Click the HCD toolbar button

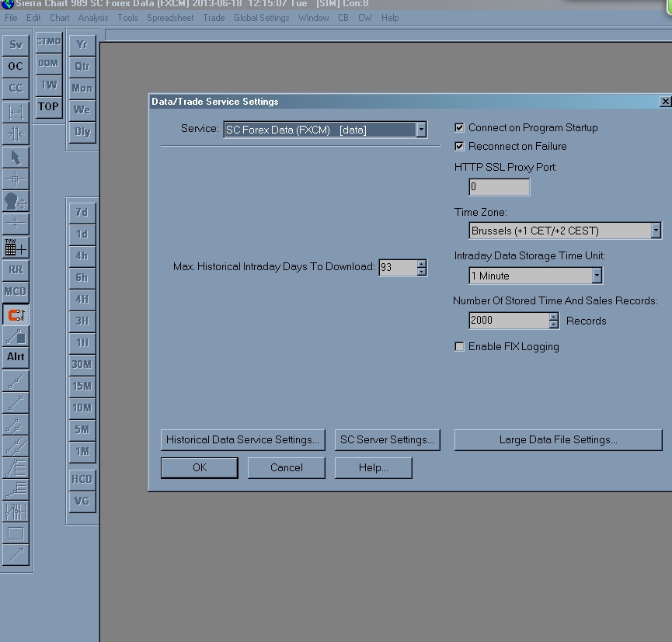click(x=82, y=479)
